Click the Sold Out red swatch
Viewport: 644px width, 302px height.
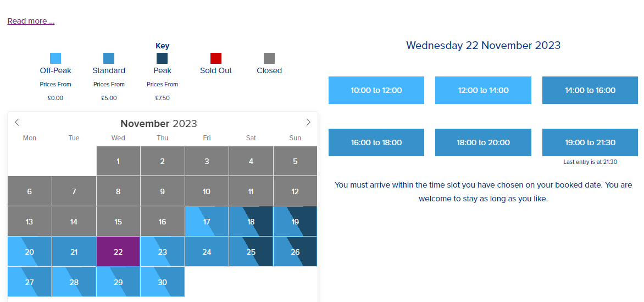pyautogui.click(x=216, y=58)
